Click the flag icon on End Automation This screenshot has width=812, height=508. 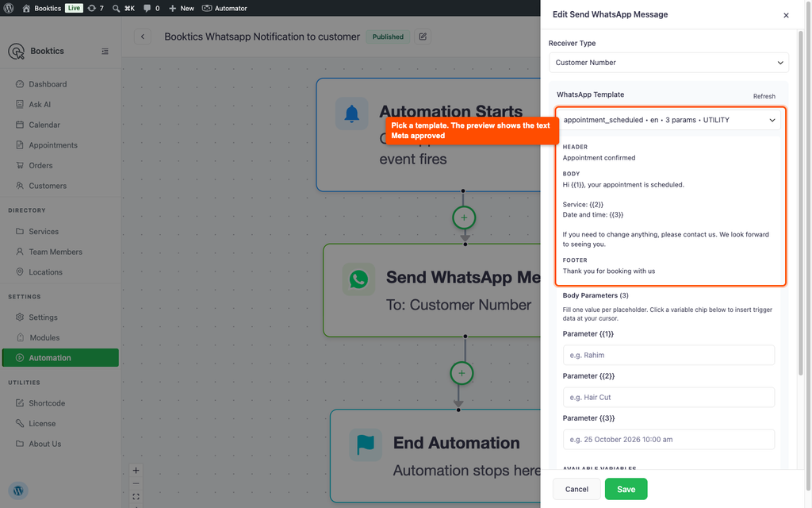click(x=366, y=444)
